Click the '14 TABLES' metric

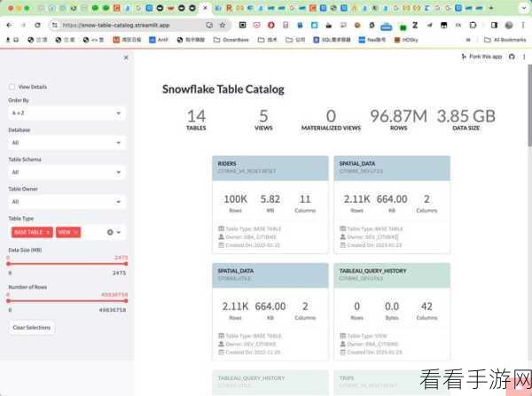click(x=196, y=120)
